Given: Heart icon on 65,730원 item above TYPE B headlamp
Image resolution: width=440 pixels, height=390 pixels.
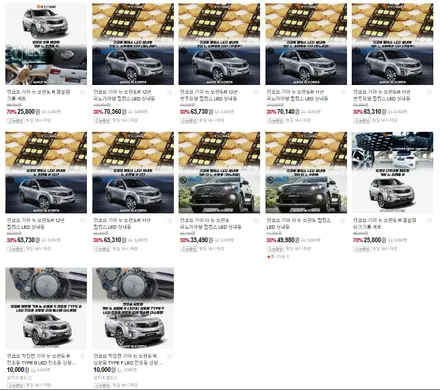Looking at the screenshot, I should [83, 221].
